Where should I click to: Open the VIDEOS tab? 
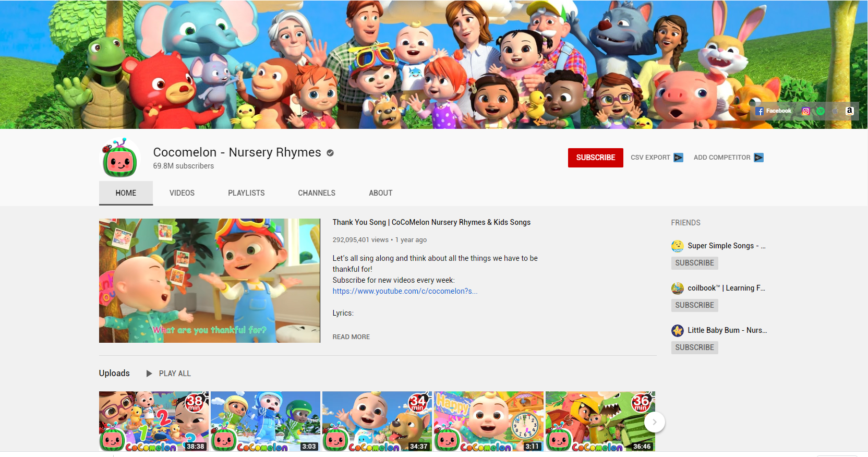point(182,193)
